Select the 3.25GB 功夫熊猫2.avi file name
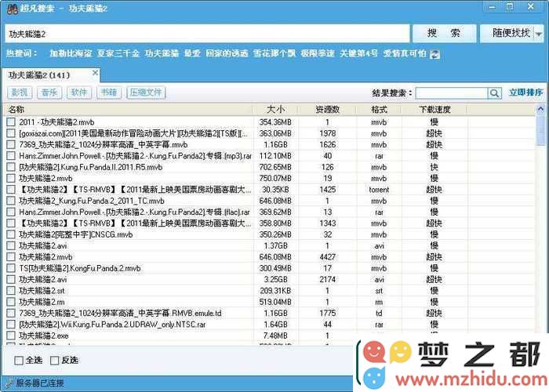 point(42,280)
